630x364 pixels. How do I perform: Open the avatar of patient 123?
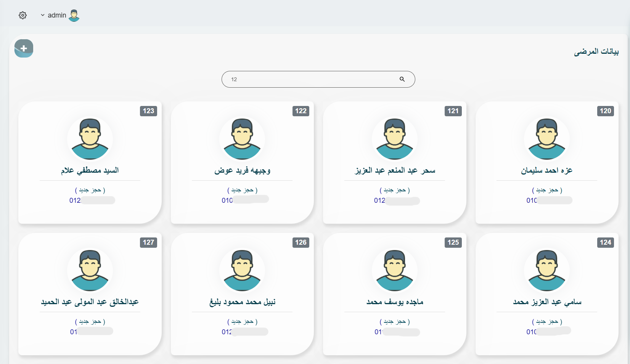click(90, 139)
